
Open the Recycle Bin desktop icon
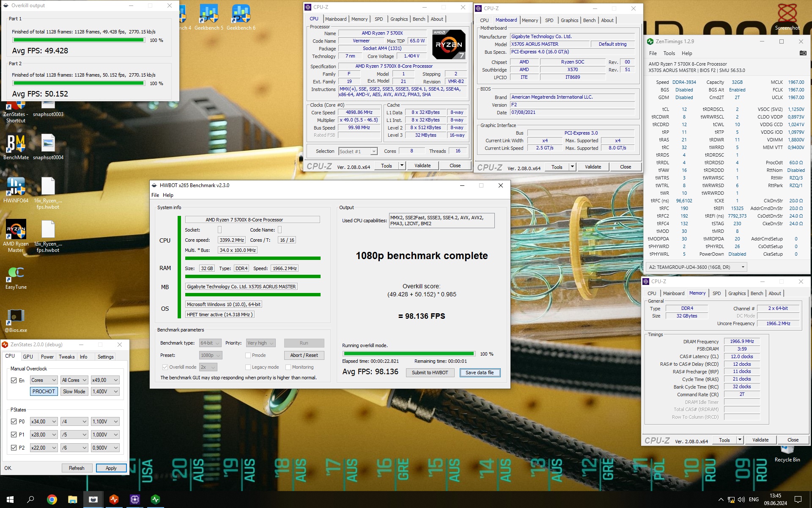coord(787,455)
